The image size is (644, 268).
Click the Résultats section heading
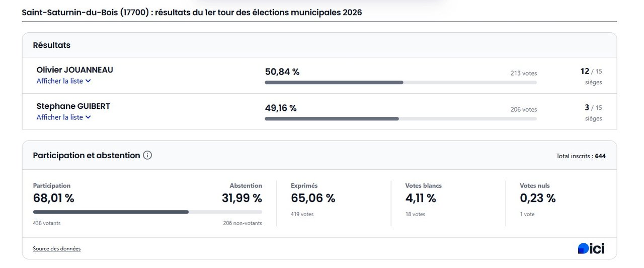point(52,45)
